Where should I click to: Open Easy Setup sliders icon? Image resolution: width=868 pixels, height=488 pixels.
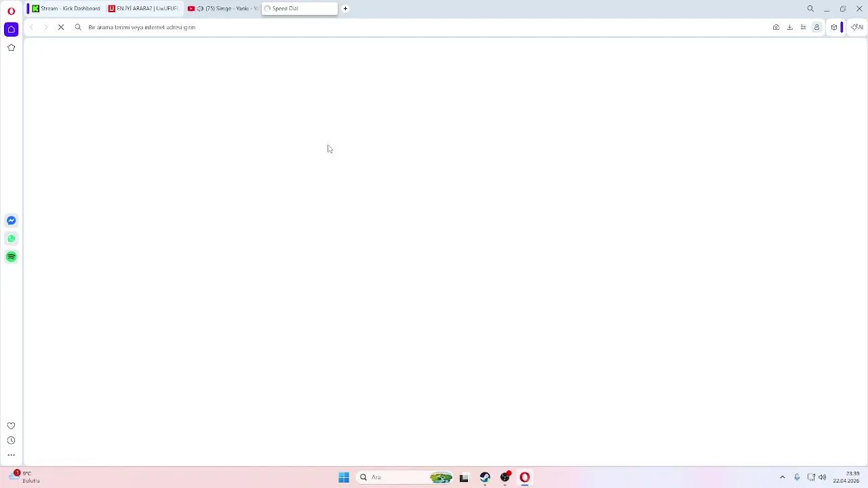coord(803,27)
